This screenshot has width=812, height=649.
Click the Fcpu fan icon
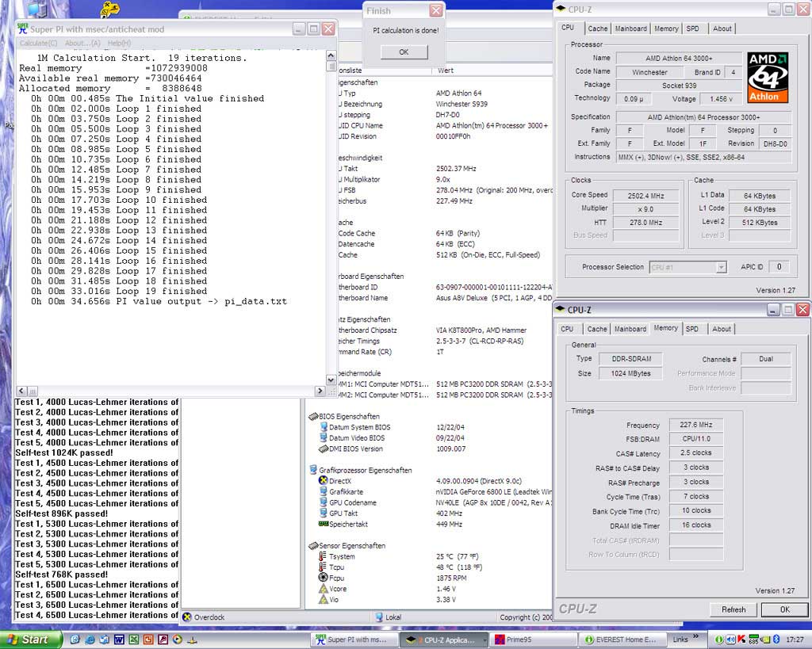click(324, 578)
